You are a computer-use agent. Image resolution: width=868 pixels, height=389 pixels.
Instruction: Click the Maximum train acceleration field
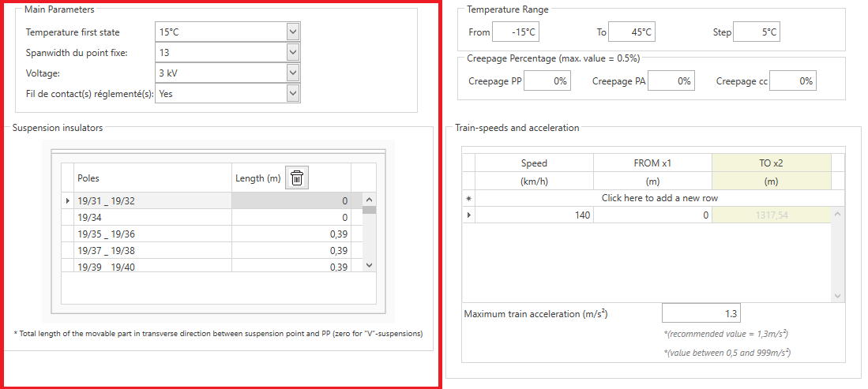701,314
